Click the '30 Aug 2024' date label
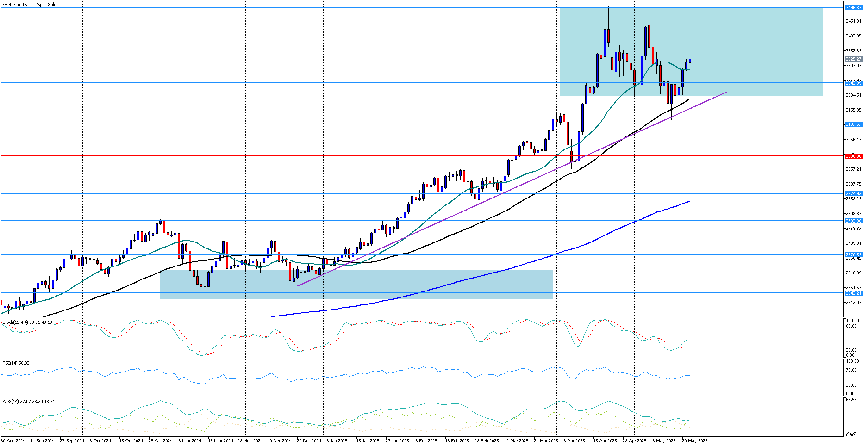 (x=13, y=441)
